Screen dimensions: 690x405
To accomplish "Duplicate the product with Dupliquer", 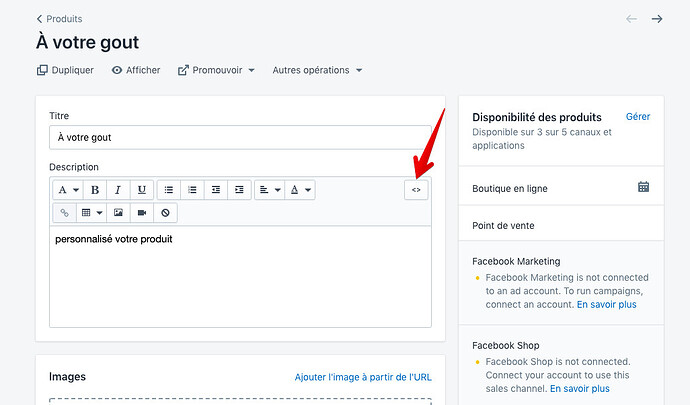I will pos(65,70).
